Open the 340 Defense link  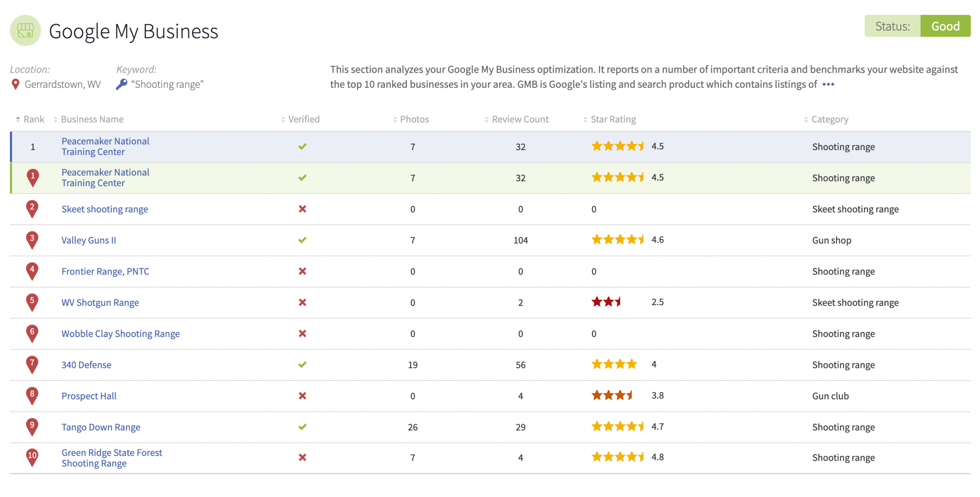[86, 365]
